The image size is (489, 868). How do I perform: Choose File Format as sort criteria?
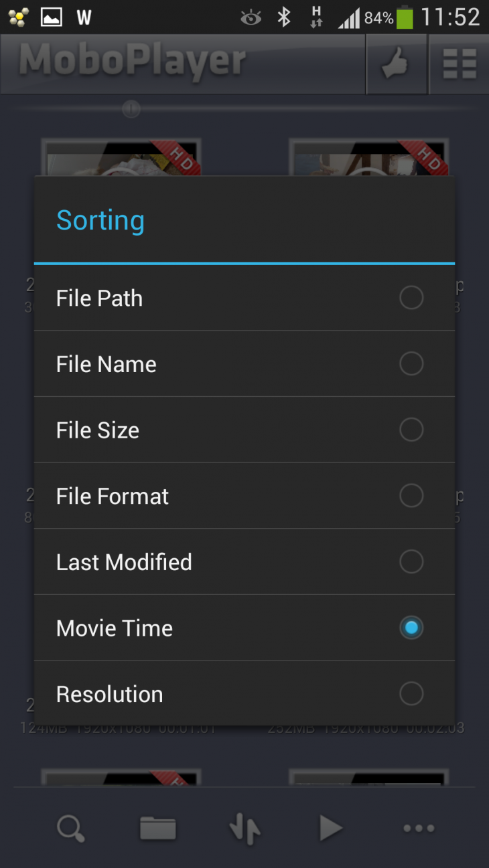coord(411,495)
